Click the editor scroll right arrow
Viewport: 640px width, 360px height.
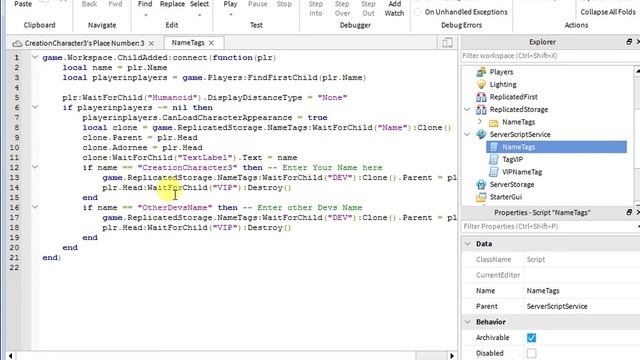point(451,356)
